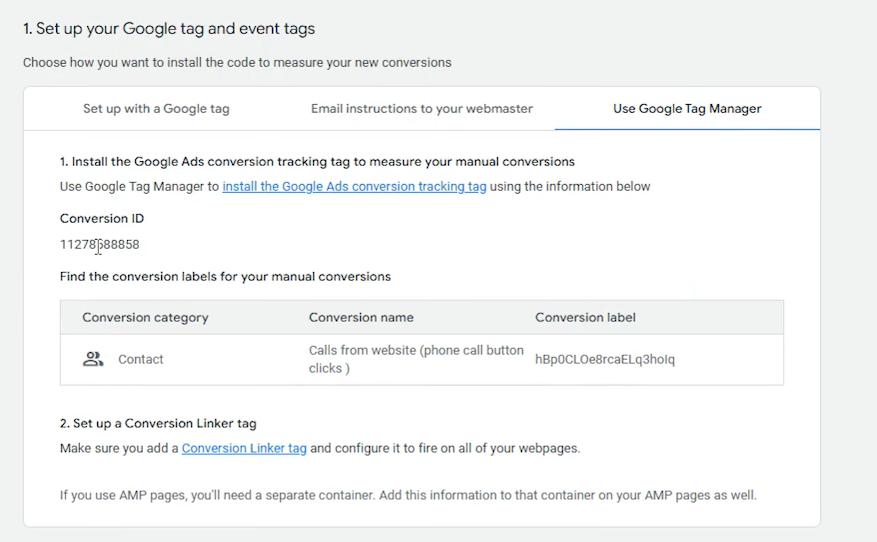
Task: Click the conversion label hBp0CLOe8rcaELq3hoIq
Action: (605, 359)
